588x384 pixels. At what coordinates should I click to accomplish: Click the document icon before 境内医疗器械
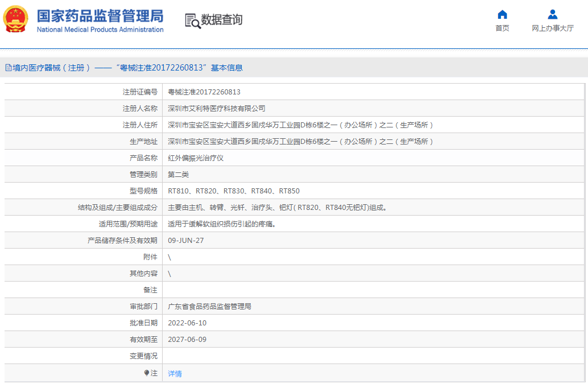8,68
